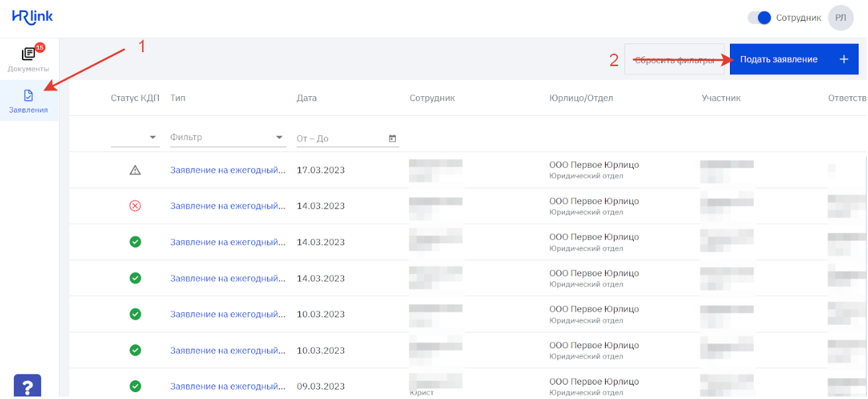Open the application dated 17.03.2023
The width and height of the screenshot is (868, 399).
(x=228, y=170)
